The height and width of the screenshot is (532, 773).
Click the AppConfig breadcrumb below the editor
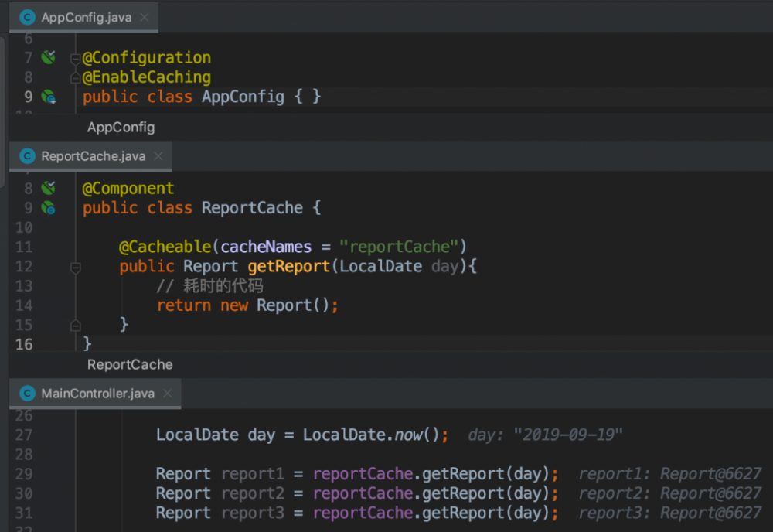pyautogui.click(x=121, y=127)
